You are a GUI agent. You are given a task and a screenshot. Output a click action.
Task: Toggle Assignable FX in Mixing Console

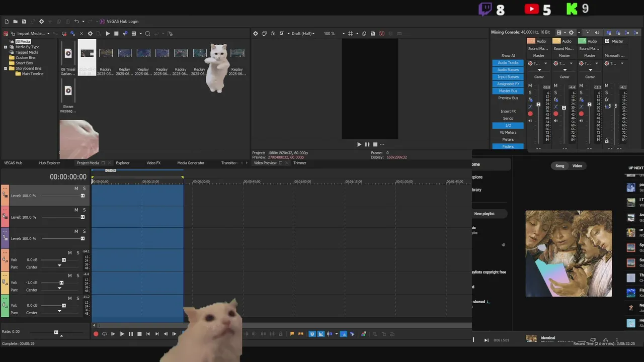pos(508,84)
